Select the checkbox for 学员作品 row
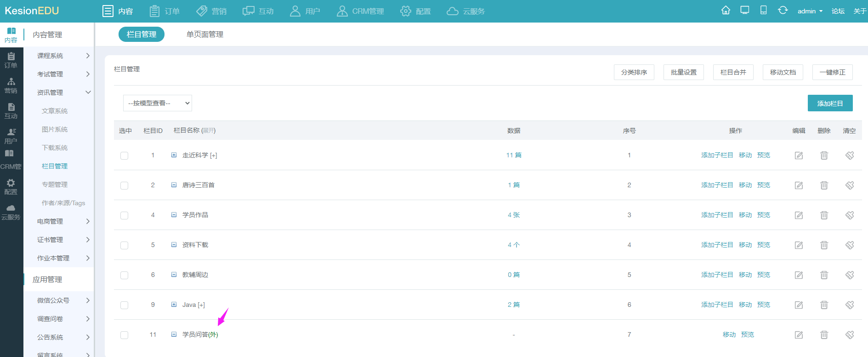The width and height of the screenshot is (868, 357). (124, 215)
